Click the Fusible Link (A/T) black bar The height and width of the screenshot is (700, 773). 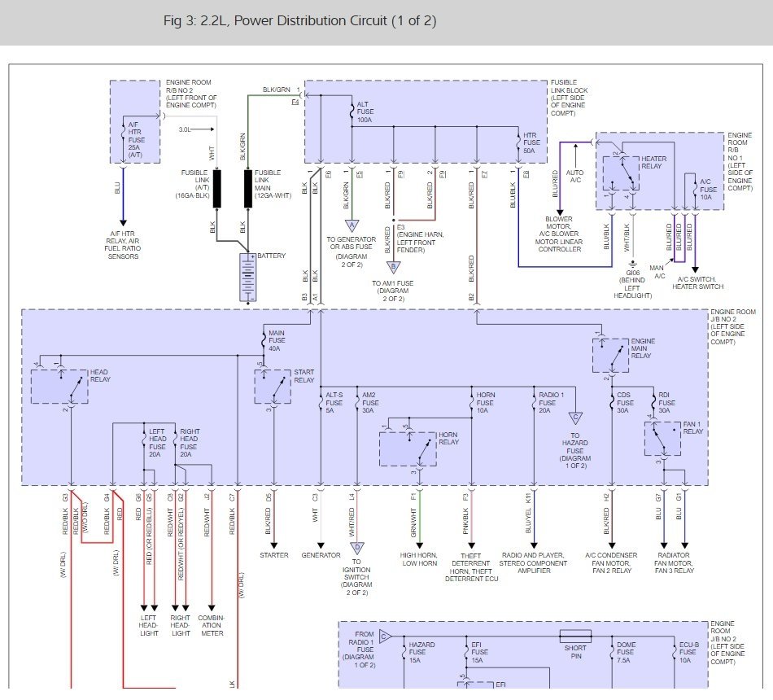pos(217,189)
